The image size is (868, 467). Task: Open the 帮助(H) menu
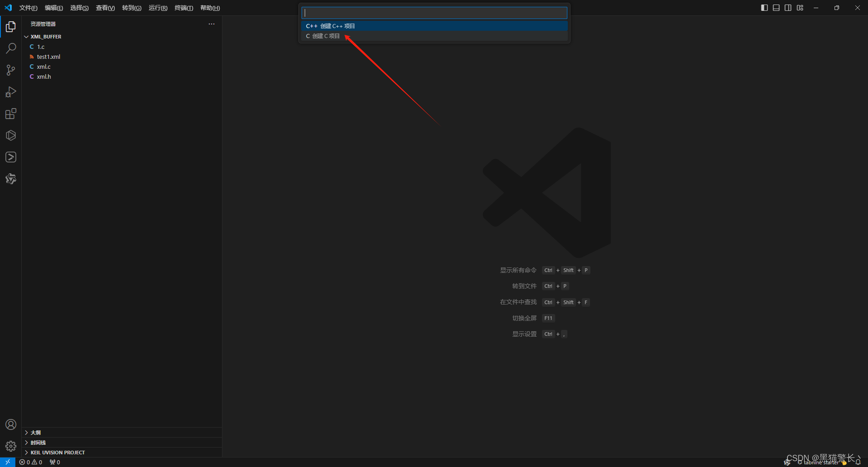(x=210, y=8)
